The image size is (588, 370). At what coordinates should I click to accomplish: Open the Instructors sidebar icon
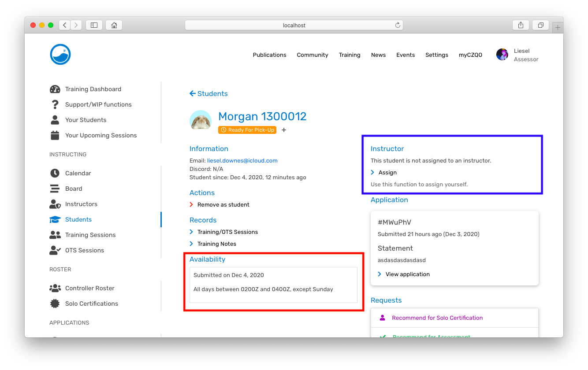tap(55, 204)
